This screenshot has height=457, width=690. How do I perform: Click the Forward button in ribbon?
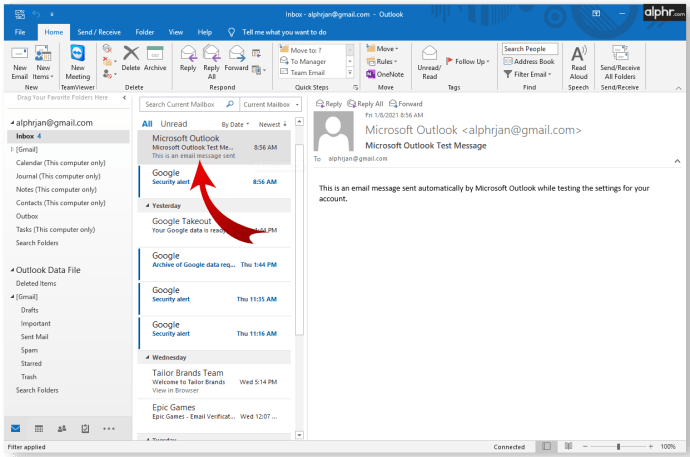(236, 58)
